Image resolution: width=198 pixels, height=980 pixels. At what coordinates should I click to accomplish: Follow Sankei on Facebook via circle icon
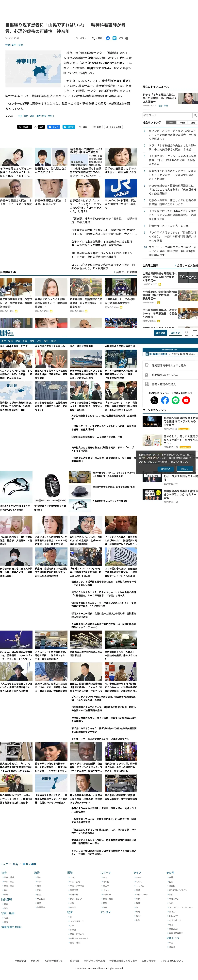[165, 400]
